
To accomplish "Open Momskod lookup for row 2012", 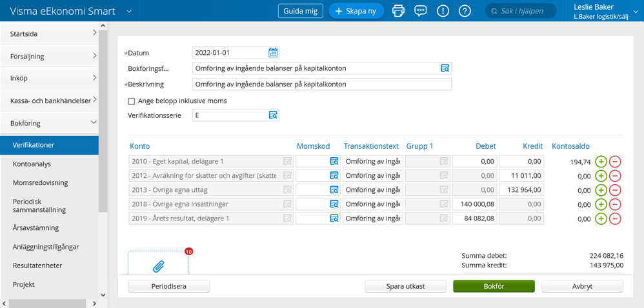I will [334, 175].
